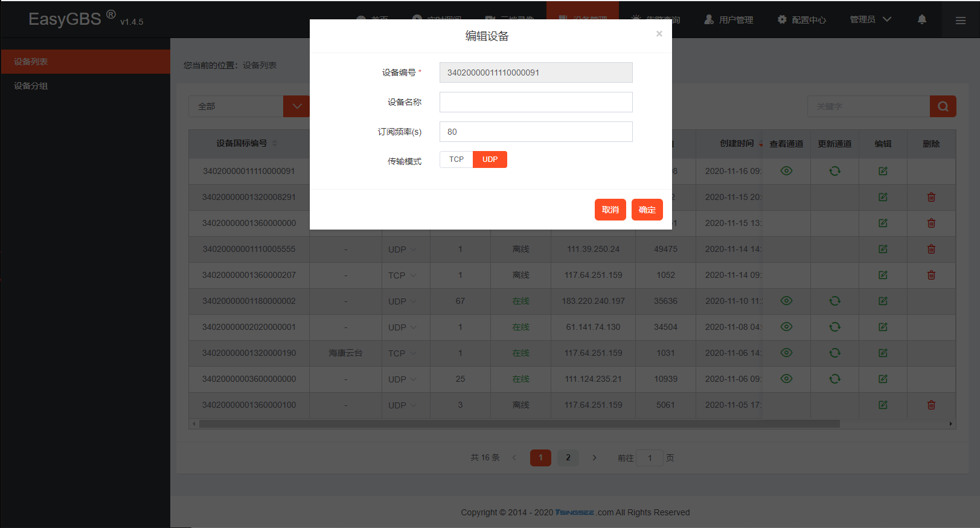Open UDP dropdown for device 34020000002020000001
Screen dimensions: 980x528
point(402,327)
